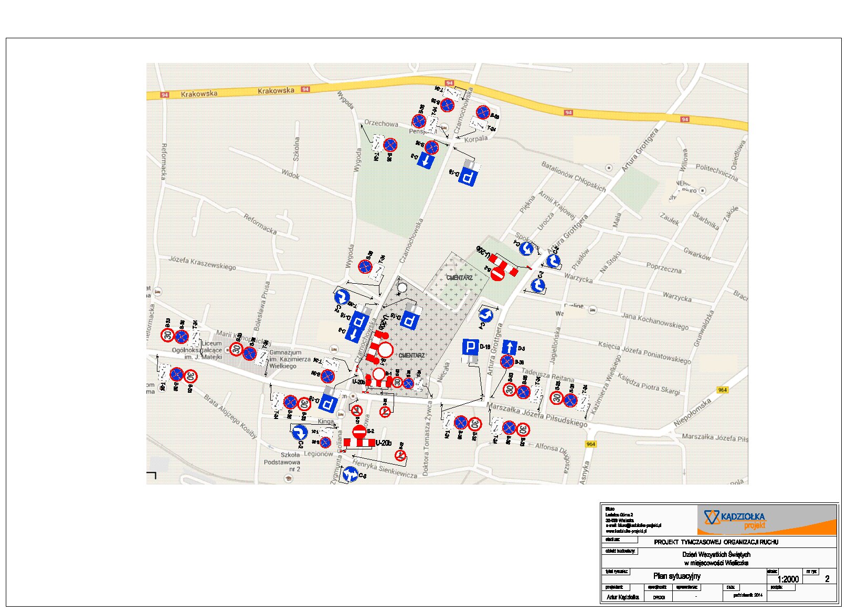Click the 1:2000 scale value
Screen dimensions: 868x613
pyautogui.click(x=788, y=579)
